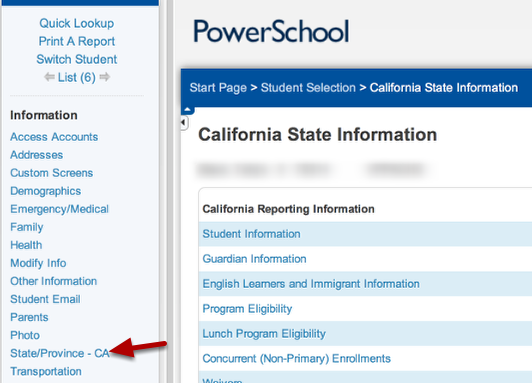This screenshot has height=383, width=532.
Task: Open Print A Report
Action: (x=77, y=41)
